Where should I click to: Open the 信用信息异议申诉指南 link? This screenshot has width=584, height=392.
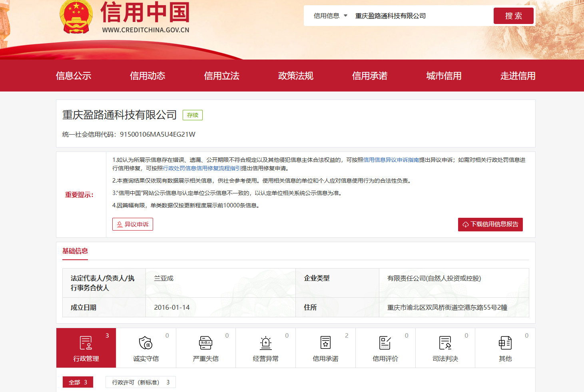pyautogui.click(x=391, y=160)
